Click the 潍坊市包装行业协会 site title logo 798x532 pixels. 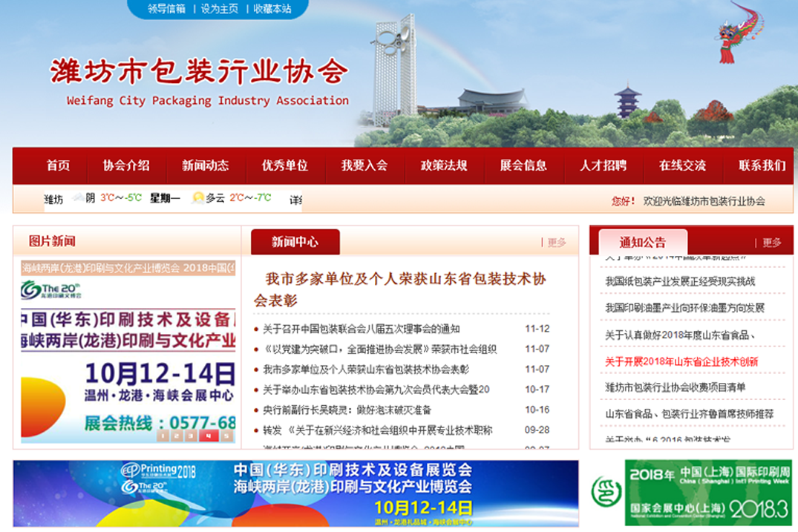[199, 70]
